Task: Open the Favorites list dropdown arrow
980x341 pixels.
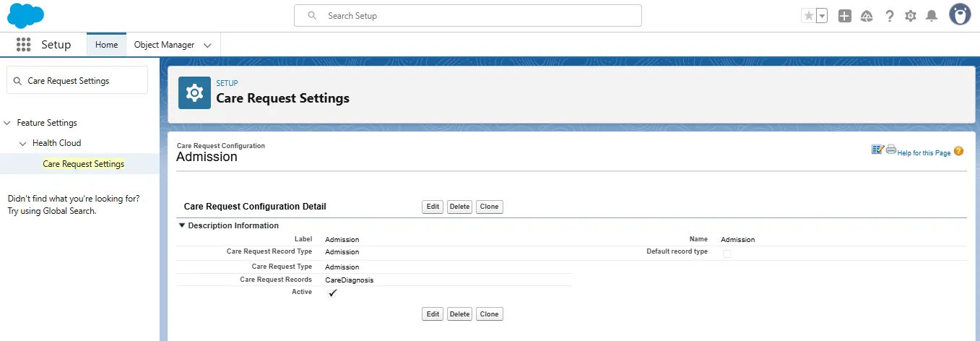Action: click(822, 16)
